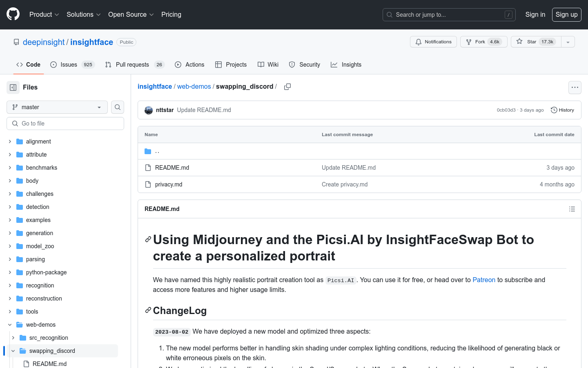Click the repository icon beside deepinsight
Image resolution: width=588 pixels, height=368 pixels.
(x=16, y=42)
